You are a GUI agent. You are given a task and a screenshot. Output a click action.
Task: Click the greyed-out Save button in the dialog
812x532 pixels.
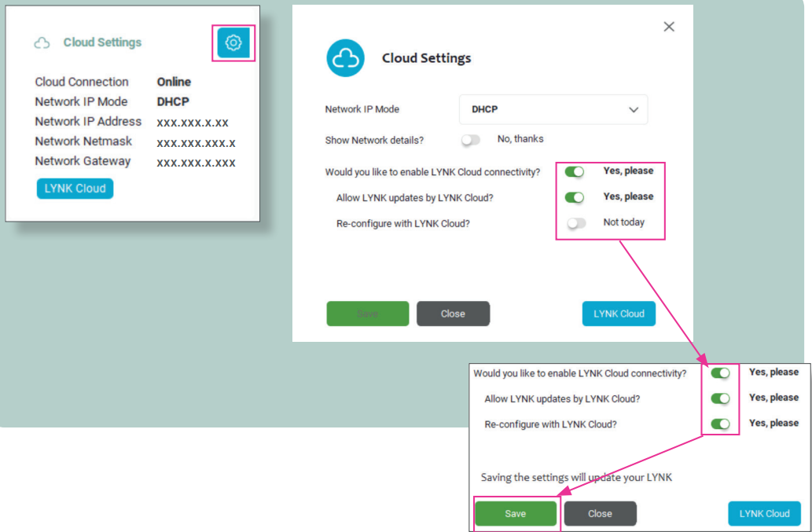click(367, 314)
